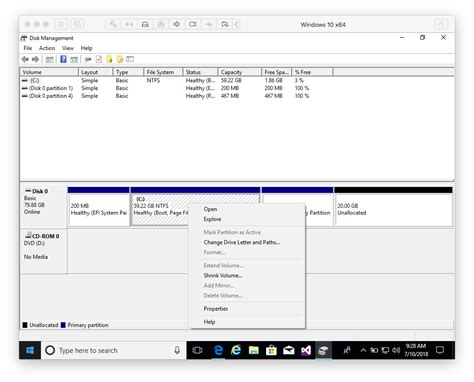The height and width of the screenshot is (382, 474).
Task: Click the last list-view toolbar icon
Action: pyautogui.click(x=130, y=59)
